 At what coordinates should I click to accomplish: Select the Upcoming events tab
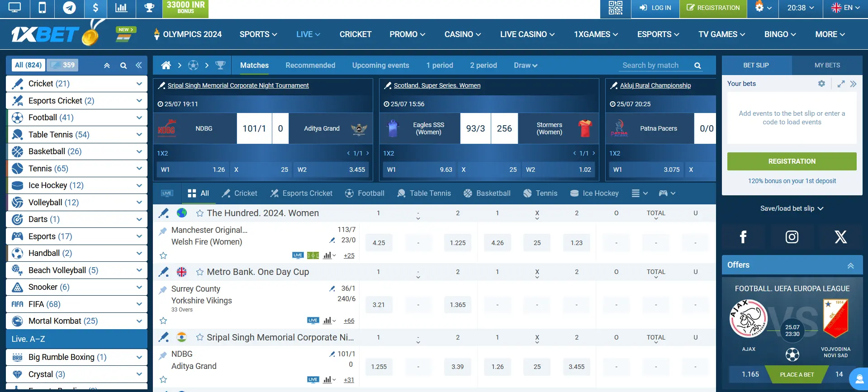[x=380, y=66]
